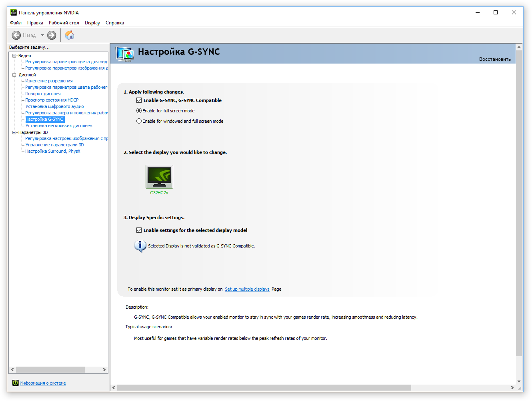Open the Правка menu
This screenshot has height=401, width=532.
pos(35,23)
